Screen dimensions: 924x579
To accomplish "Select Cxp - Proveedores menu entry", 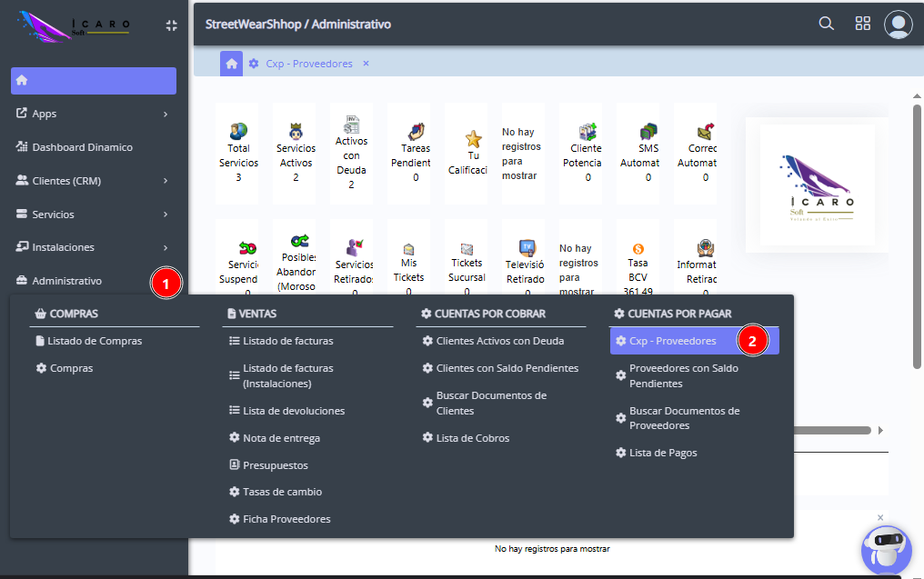I will [x=672, y=341].
